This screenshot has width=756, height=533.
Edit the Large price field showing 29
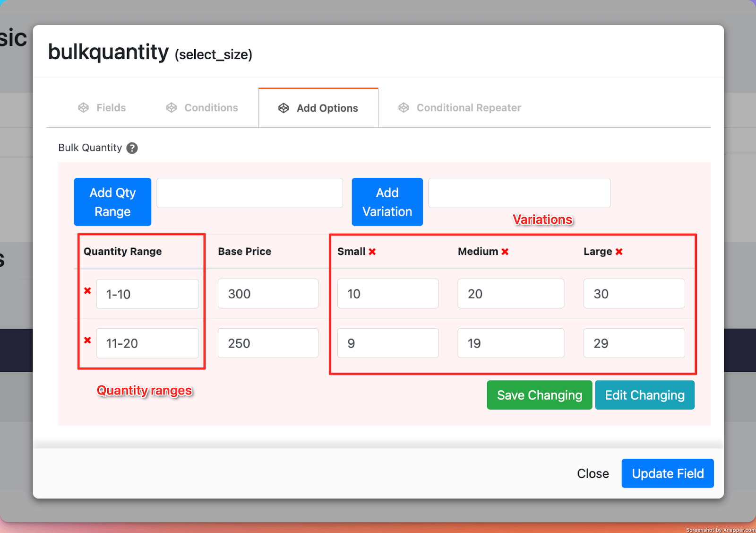coord(634,343)
